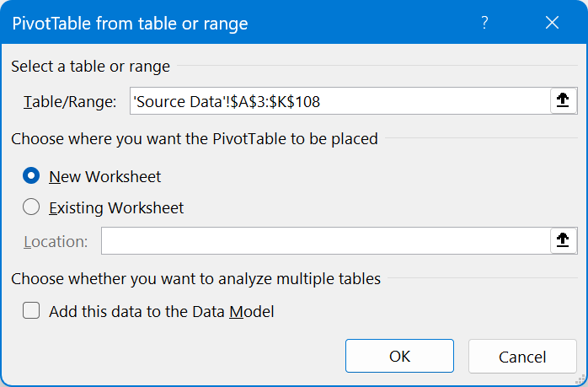Close the PivotTable dialog with X

(553, 24)
